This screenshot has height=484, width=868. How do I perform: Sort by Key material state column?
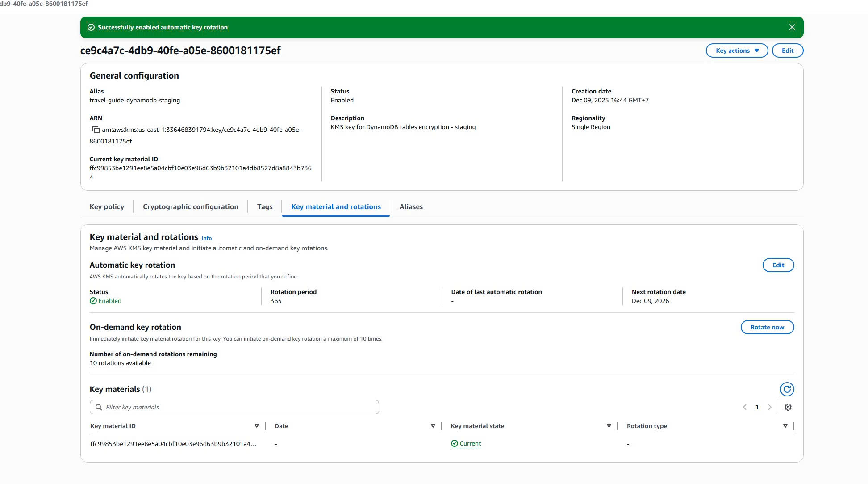[x=609, y=426]
